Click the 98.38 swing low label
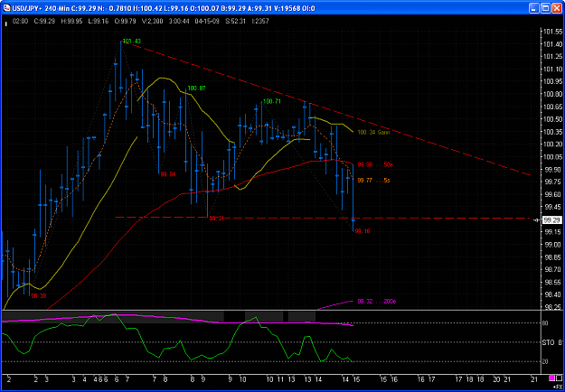Screen dimensions: 565x392 pos(38,296)
